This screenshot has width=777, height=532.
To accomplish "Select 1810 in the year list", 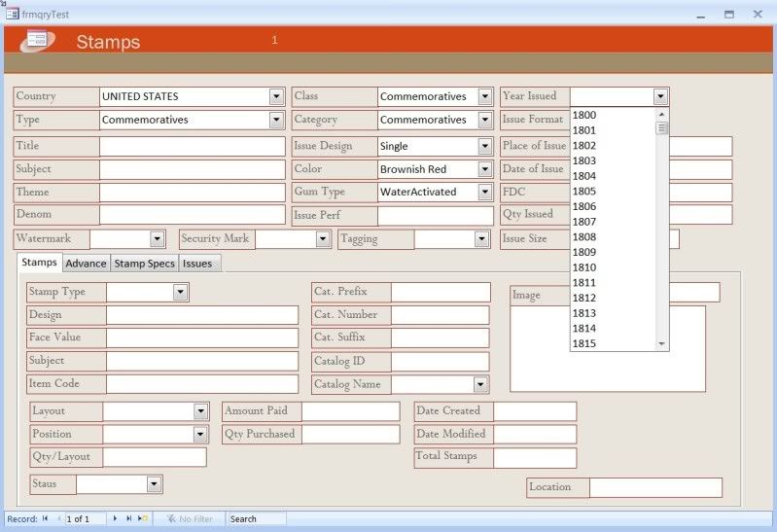I will (x=613, y=267).
